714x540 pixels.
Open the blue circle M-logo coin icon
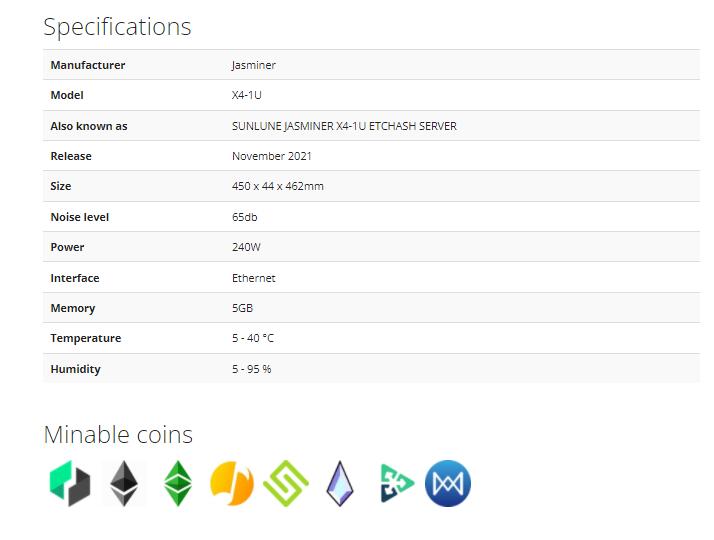click(x=447, y=484)
